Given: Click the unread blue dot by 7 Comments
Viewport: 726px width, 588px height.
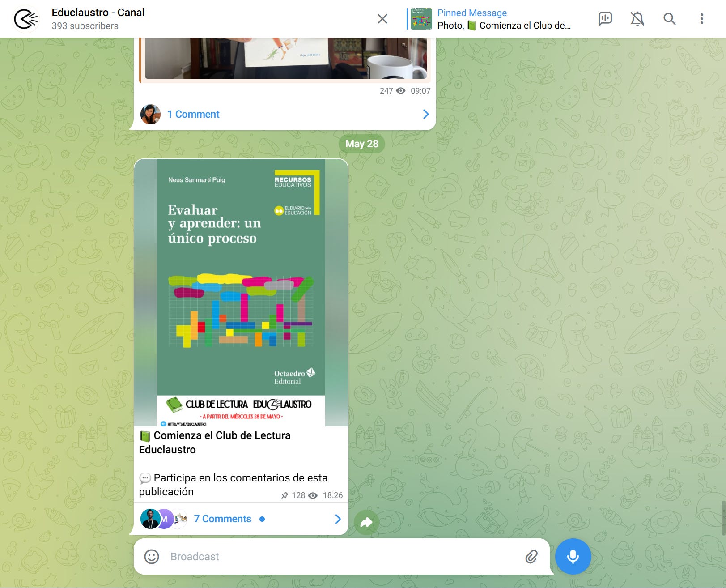Looking at the screenshot, I should pyautogui.click(x=262, y=519).
